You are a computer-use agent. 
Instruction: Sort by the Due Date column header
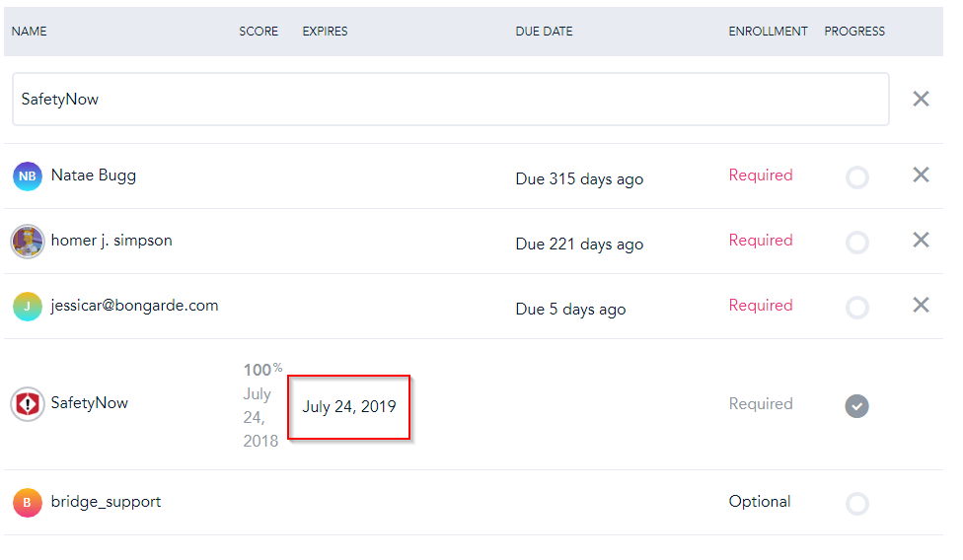(544, 32)
